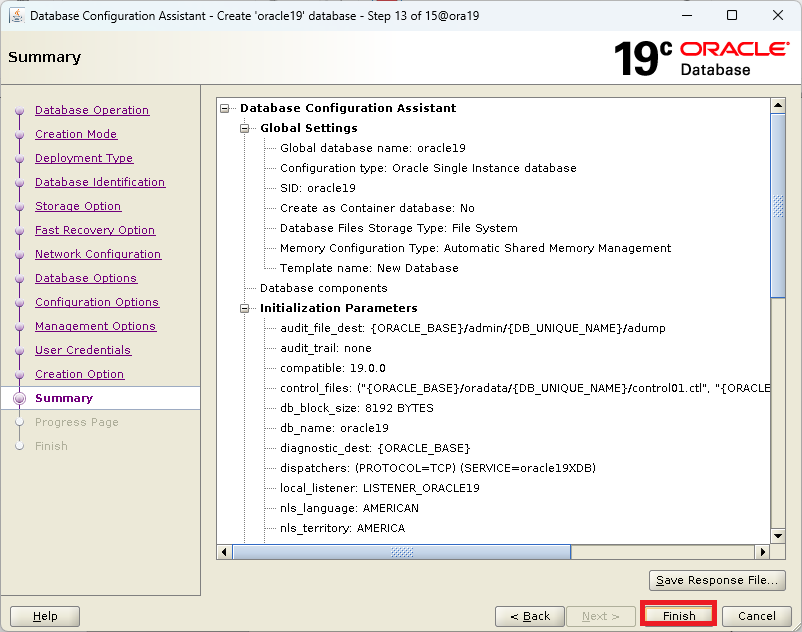Click the Back button
Screen dimensions: 802x632
(529, 616)
